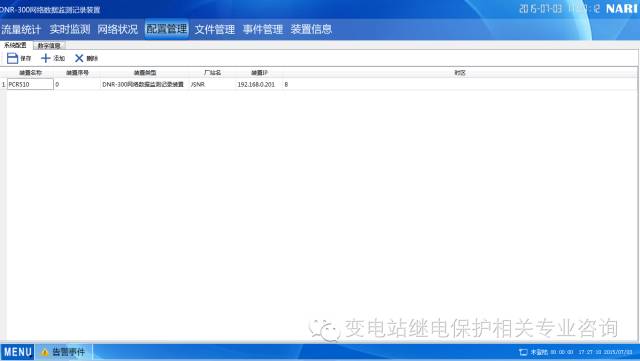Image resolution: width=640 pixels, height=361 pixels.
Task: Select the 配置管理 menu
Action: coord(167,29)
